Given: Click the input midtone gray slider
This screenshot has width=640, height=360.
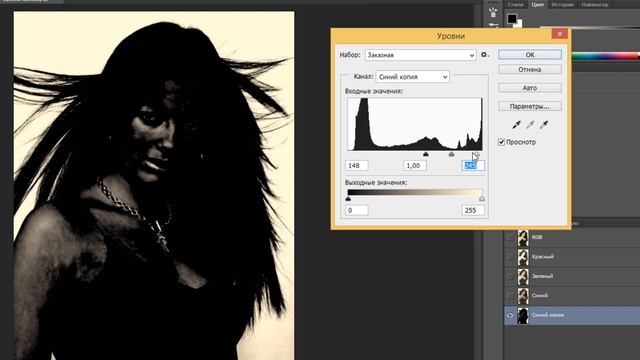Looking at the screenshot, I should (x=451, y=154).
